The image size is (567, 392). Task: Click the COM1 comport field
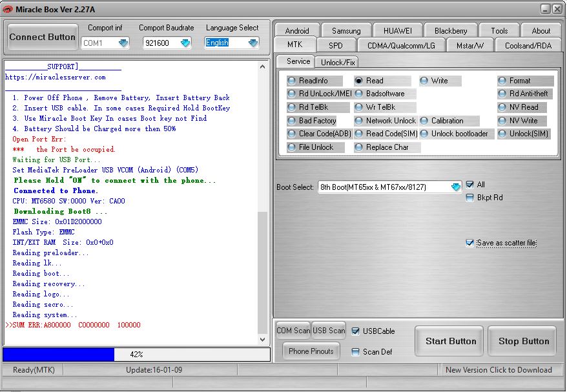pyautogui.click(x=105, y=43)
